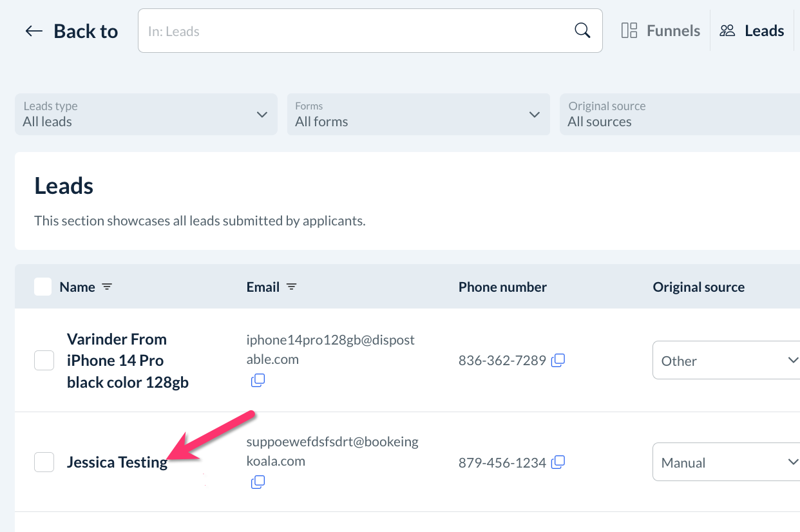Click the search magnifier icon

point(582,30)
